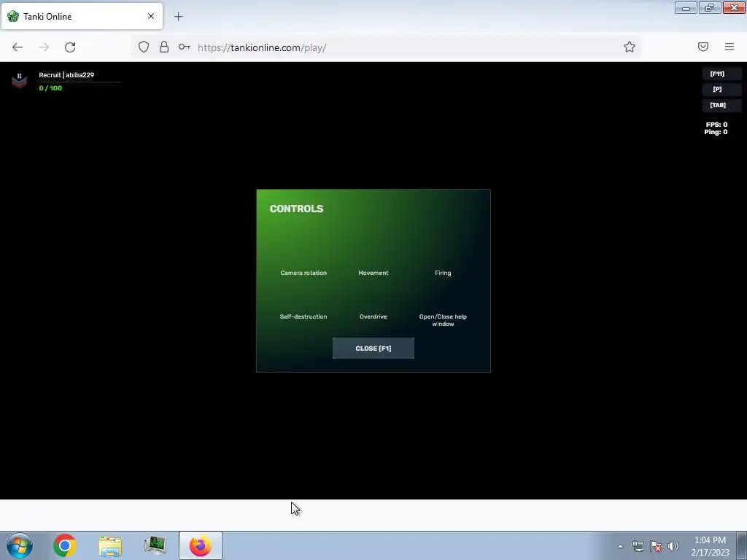This screenshot has width=747, height=560.
Task: Click the Recruit rank badge icon
Action: (19, 80)
